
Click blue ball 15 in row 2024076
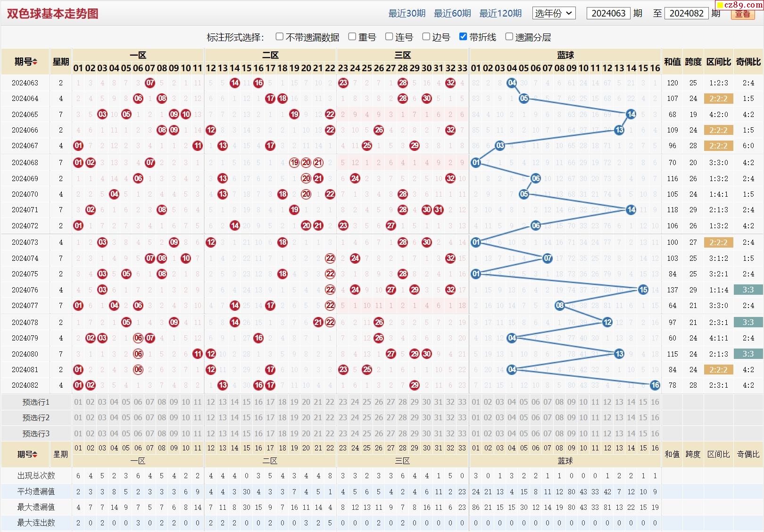coord(643,290)
